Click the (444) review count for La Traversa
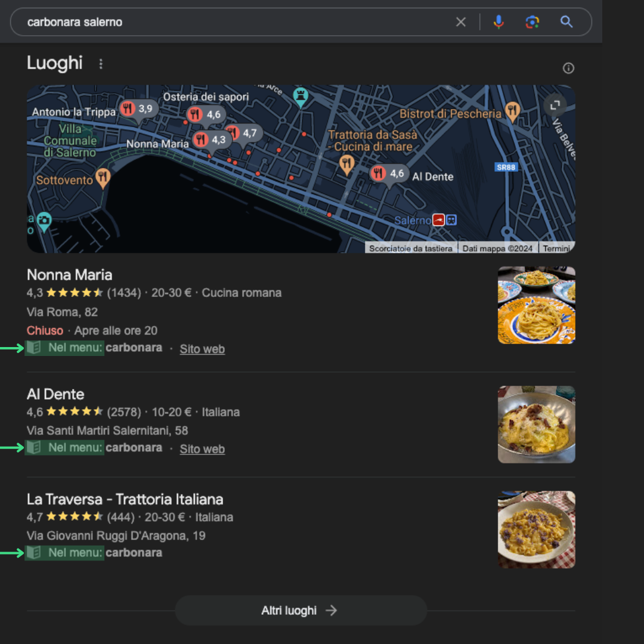 pyautogui.click(x=120, y=517)
